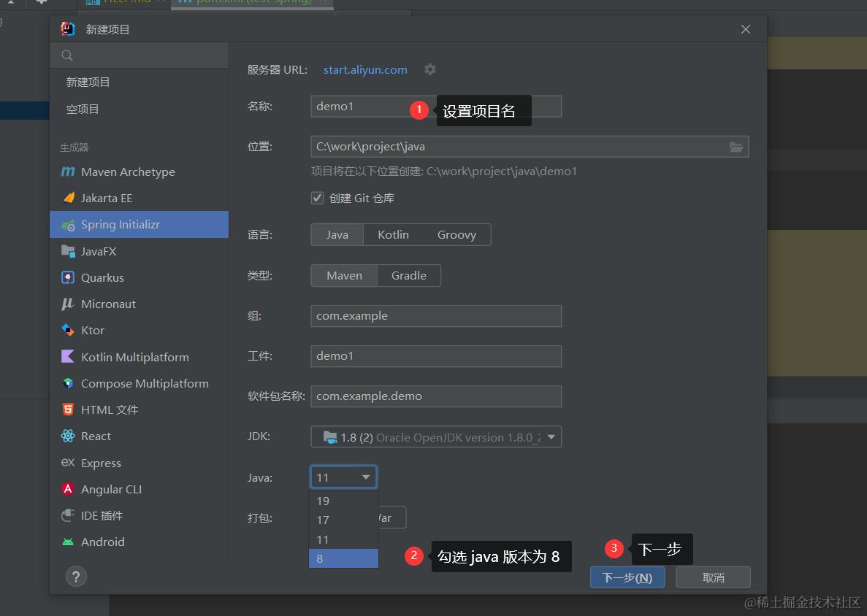Screen dimensions: 867x616
Task: Click the Maven Archetype generator icon
Action: coord(67,172)
